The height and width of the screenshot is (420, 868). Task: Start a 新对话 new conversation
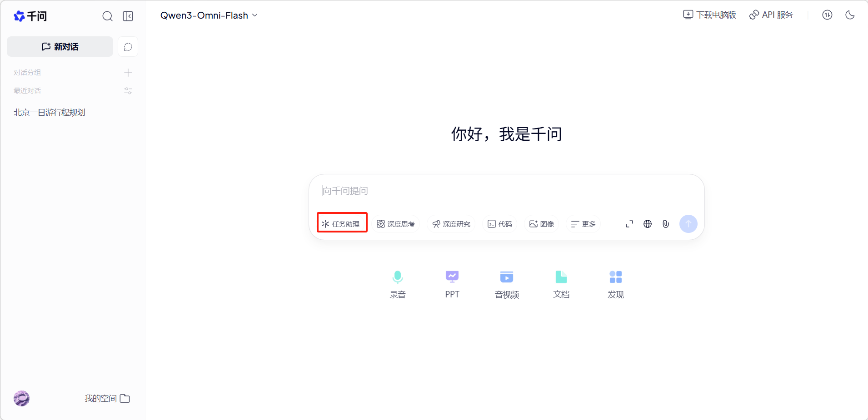point(60,47)
